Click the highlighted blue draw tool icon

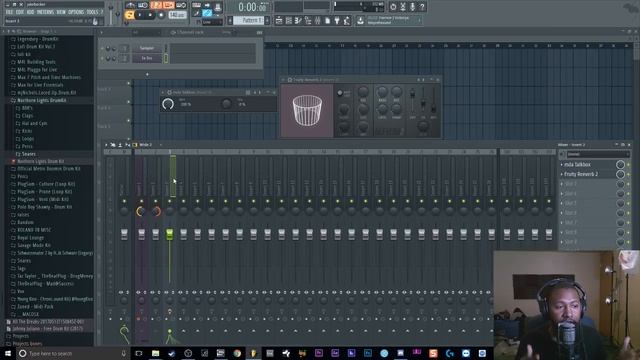tap(207, 13)
